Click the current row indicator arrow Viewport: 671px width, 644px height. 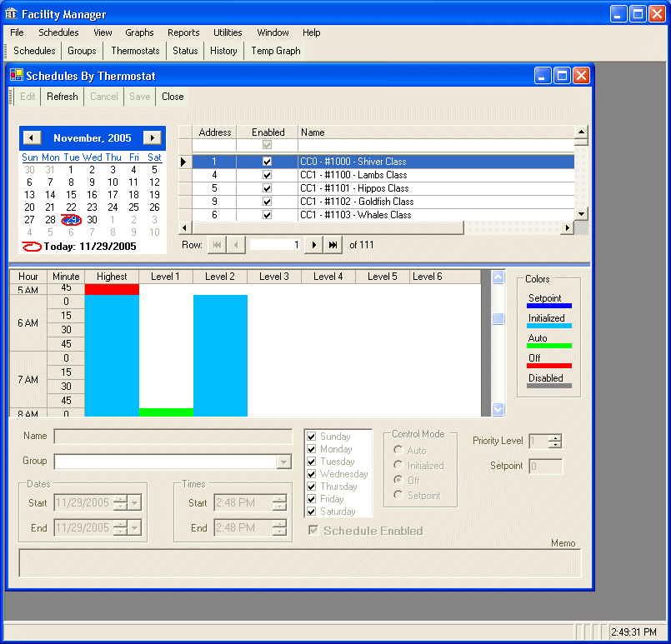(x=184, y=162)
